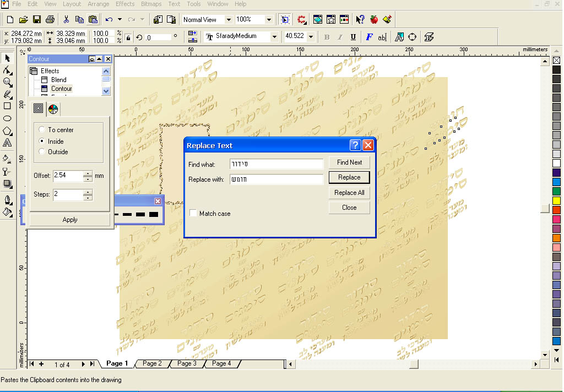Click the Find Next button
The width and height of the screenshot is (564, 392).
point(349,162)
